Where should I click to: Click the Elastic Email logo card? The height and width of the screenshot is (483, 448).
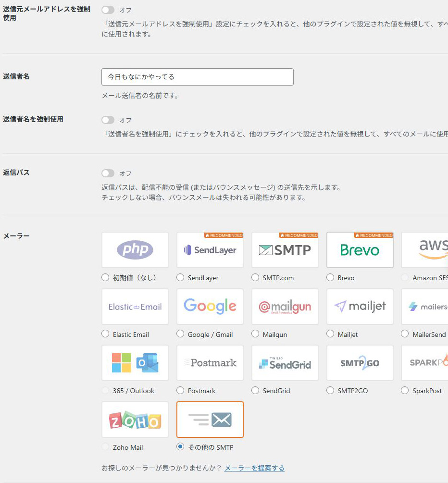click(135, 307)
